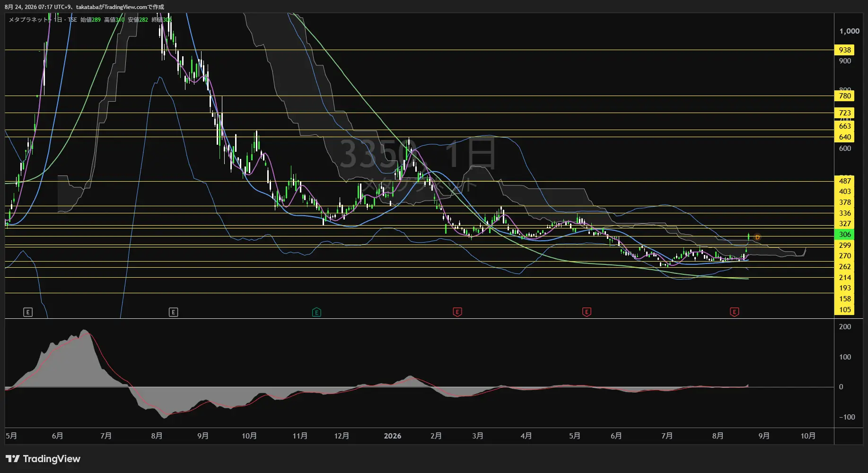Select the 640 price level label
Image resolution: width=868 pixels, height=473 pixels.
click(x=844, y=137)
